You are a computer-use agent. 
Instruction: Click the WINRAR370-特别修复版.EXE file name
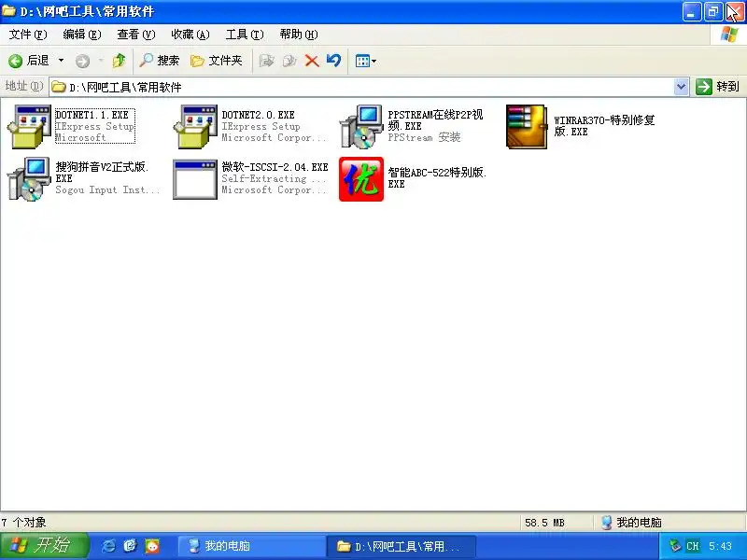[604, 126]
